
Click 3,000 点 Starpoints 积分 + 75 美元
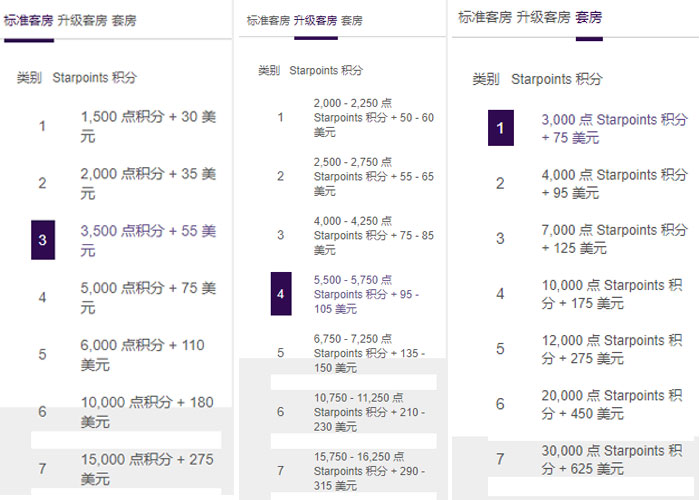click(x=614, y=128)
